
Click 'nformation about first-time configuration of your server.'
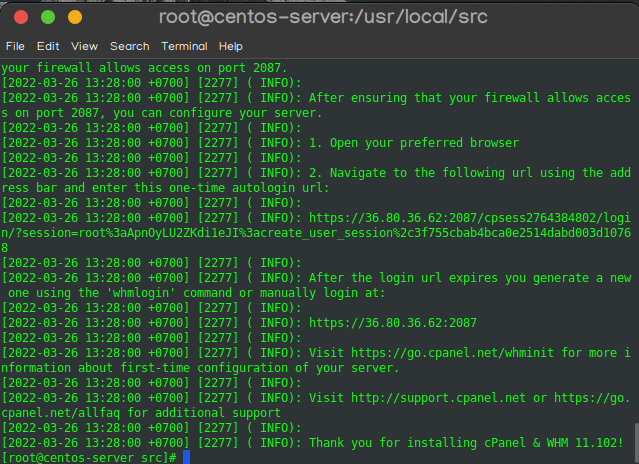pos(200,368)
